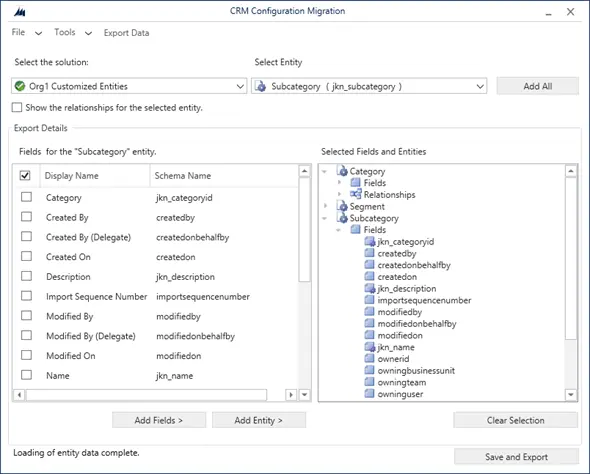Click the green check icon beside Org1 Customized Entities
Screen dimensions: 590x474
[x=20, y=86]
